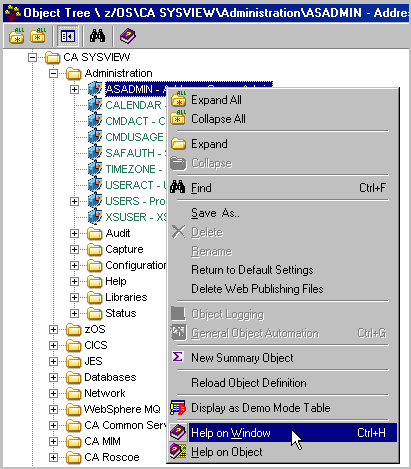This screenshot has width=411, height=469.
Task: Click the Audit folder icon
Action: [x=95, y=234]
